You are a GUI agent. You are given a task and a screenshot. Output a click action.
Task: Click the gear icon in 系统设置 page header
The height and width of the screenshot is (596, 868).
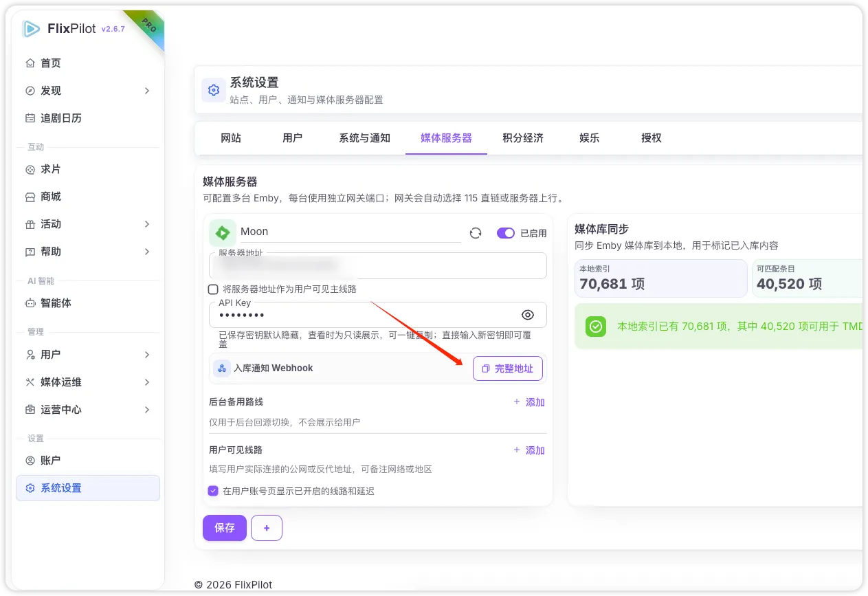(214, 90)
